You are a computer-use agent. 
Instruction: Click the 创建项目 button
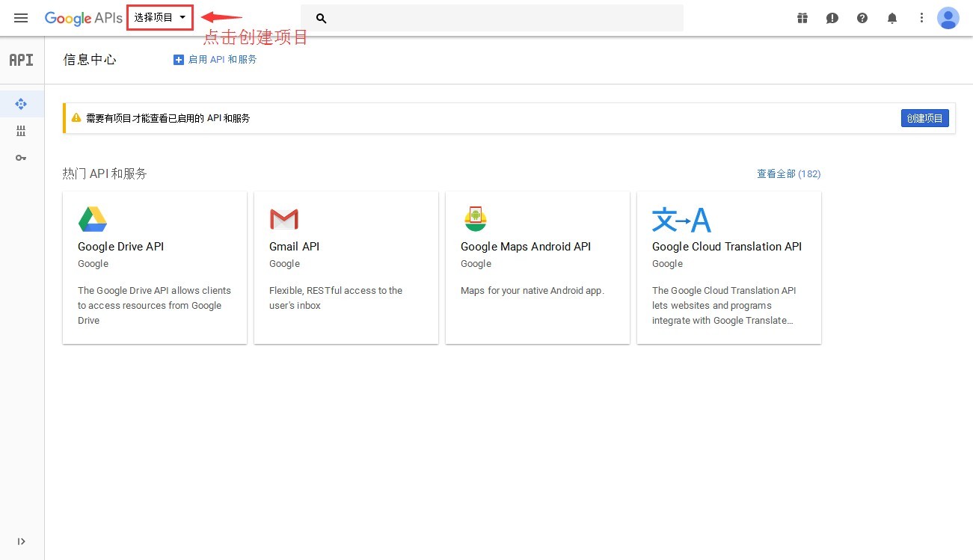[x=924, y=118]
